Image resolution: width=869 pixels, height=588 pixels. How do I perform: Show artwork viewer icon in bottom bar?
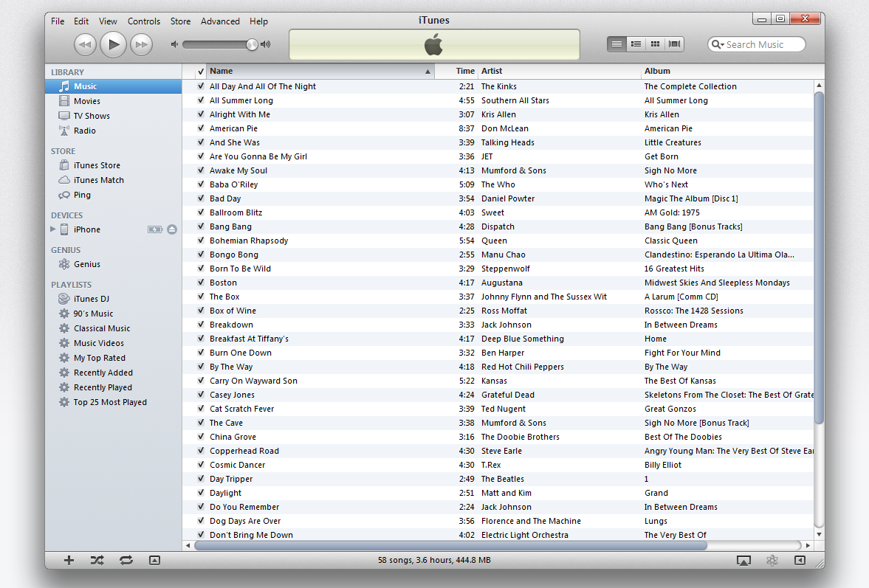pyautogui.click(x=154, y=560)
